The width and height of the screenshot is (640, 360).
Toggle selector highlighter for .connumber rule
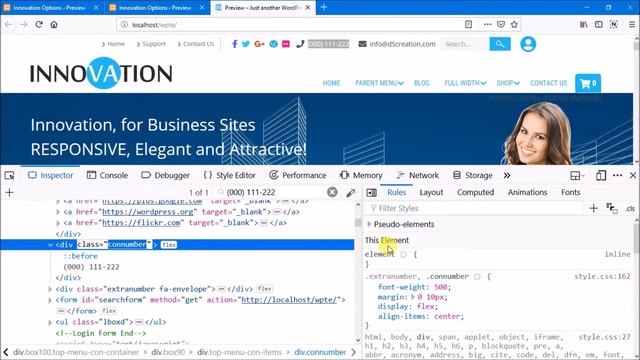point(477,277)
